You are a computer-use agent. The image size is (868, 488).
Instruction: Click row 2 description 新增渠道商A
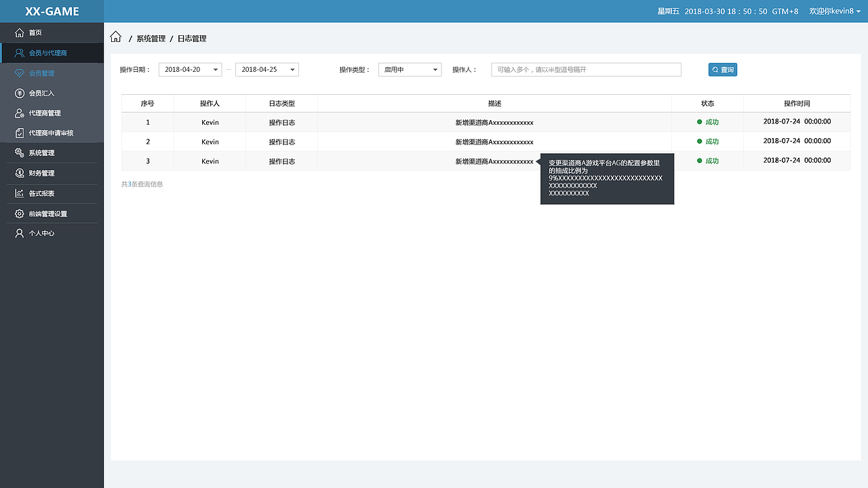click(494, 142)
